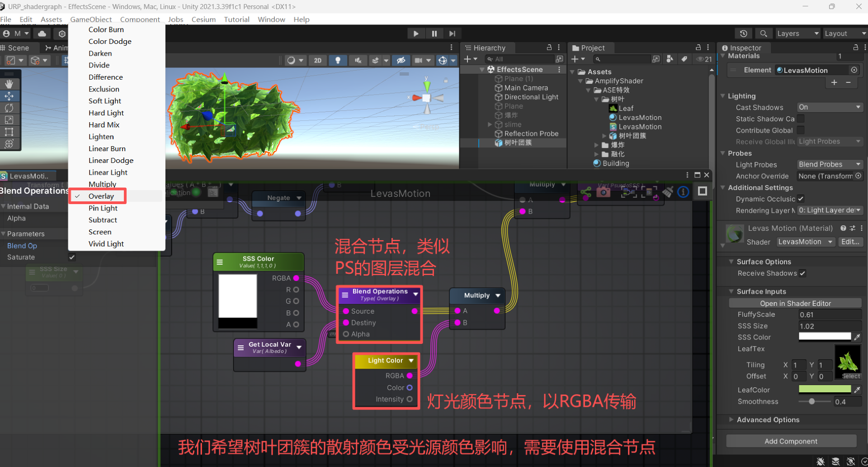Screen dimensions: 868x467
Task: Open the Window menu
Action: (x=271, y=19)
